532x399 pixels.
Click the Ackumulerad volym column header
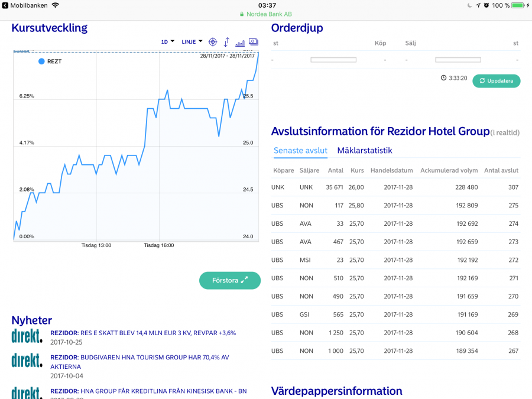(449, 171)
